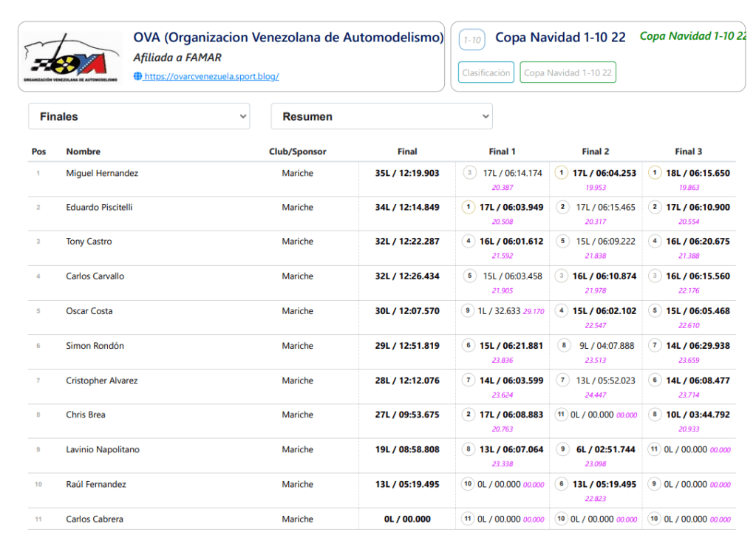
Task: Click the Final 1 column header
Action: pos(502,151)
